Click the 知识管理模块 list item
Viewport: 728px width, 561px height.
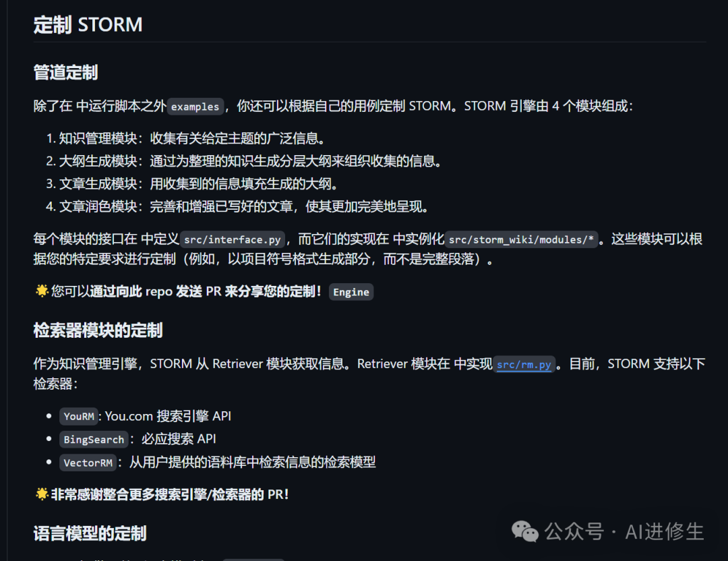[x=191, y=138]
